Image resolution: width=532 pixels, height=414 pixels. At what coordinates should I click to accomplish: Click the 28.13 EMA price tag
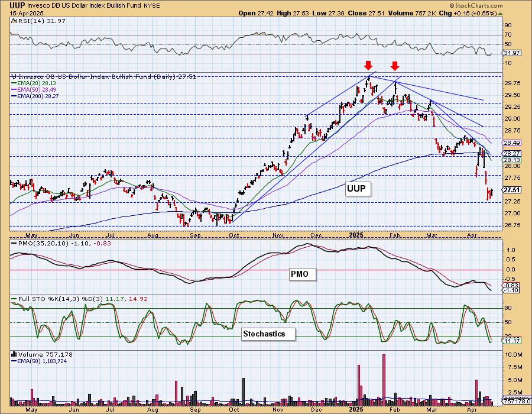512,160
